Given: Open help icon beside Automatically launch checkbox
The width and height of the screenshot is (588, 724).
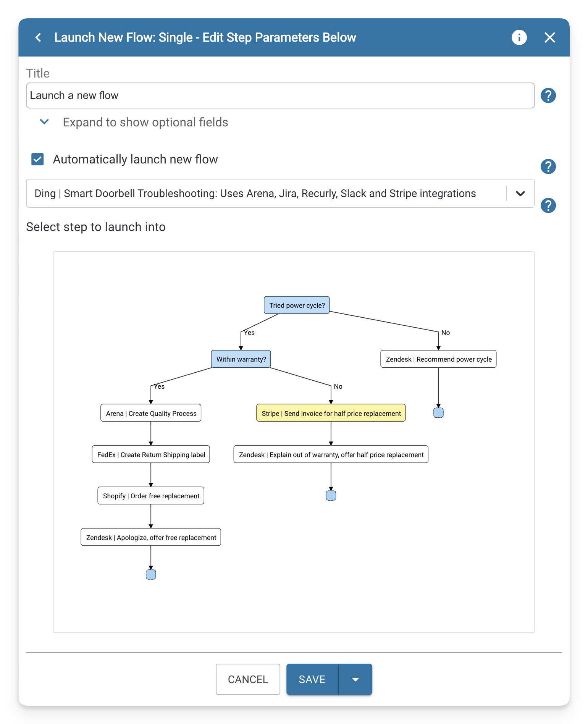Looking at the screenshot, I should pos(548,166).
